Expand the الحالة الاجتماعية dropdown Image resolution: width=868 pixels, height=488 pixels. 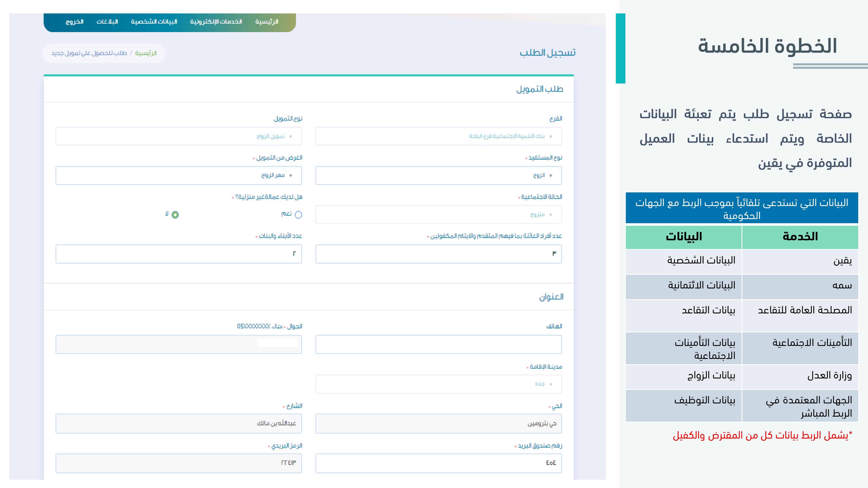pos(438,215)
